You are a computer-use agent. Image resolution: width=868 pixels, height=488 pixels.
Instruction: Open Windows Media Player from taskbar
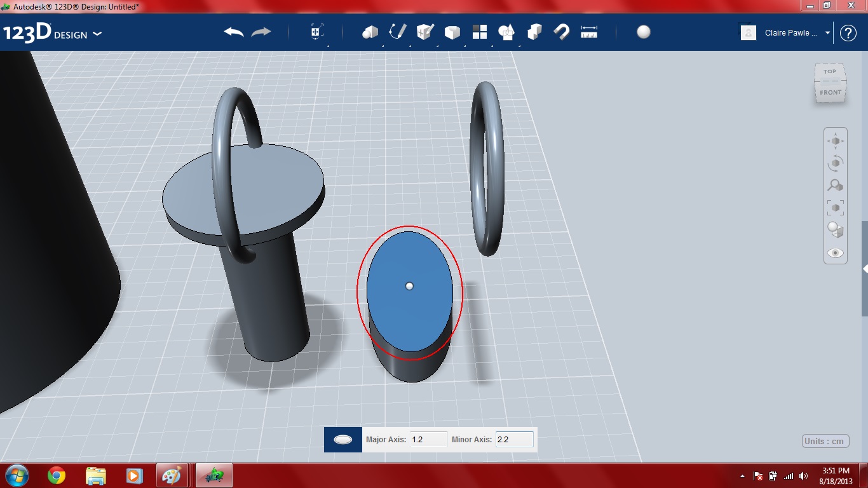point(134,475)
